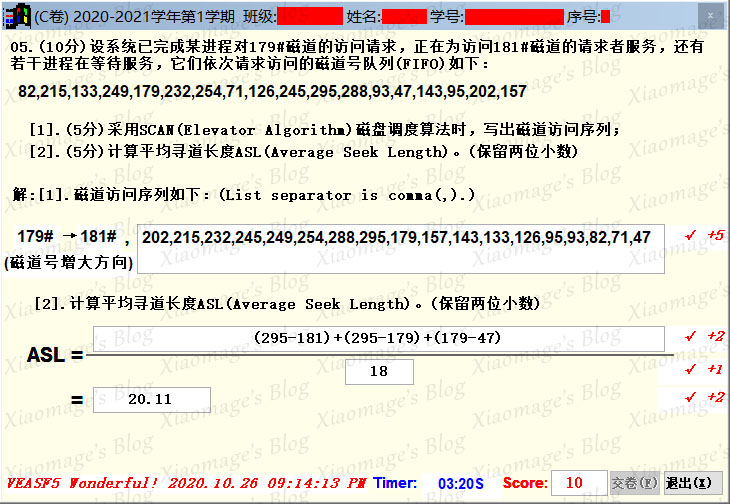
Task: Click the red checkmark beside +5 score
Action: pyautogui.click(x=690, y=235)
